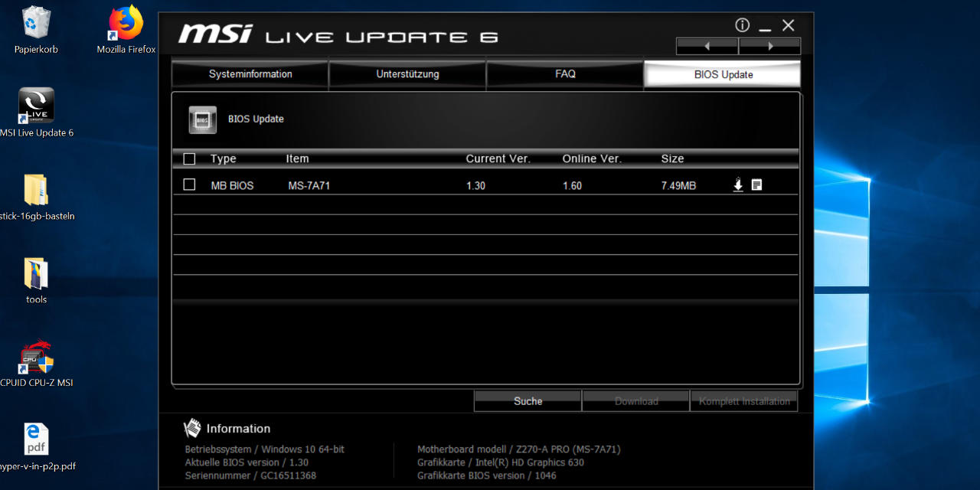Click the information icon in the title bar

742,24
